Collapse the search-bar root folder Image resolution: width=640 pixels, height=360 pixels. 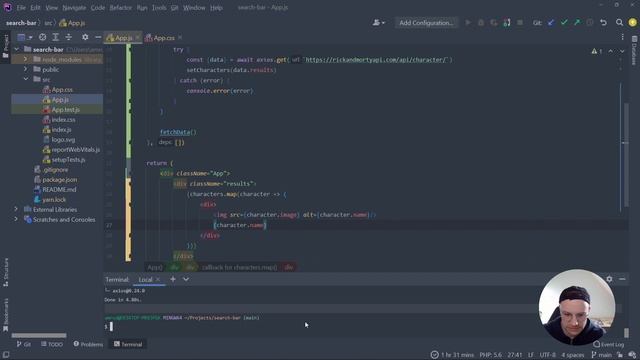click(x=16, y=49)
